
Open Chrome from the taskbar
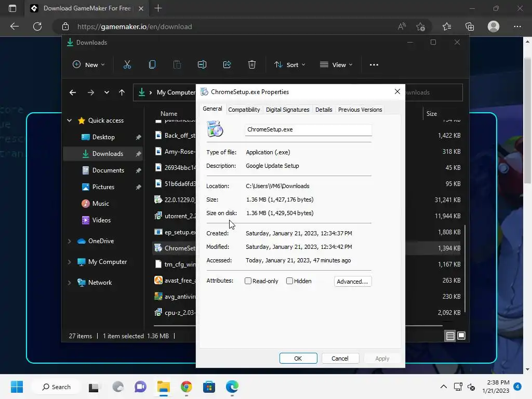[x=187, y=387]
